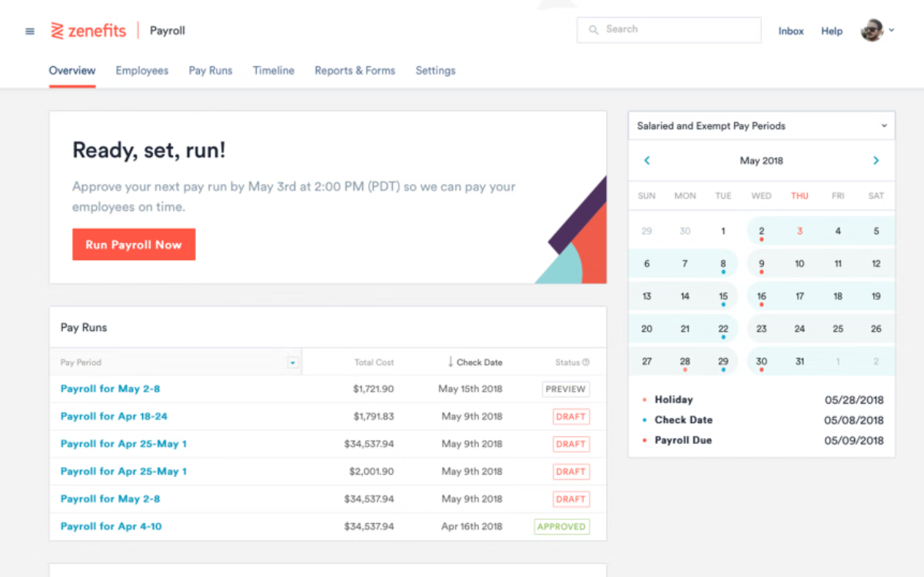
Task: Open the hamburger navigation menu
Action: (29, 31)
